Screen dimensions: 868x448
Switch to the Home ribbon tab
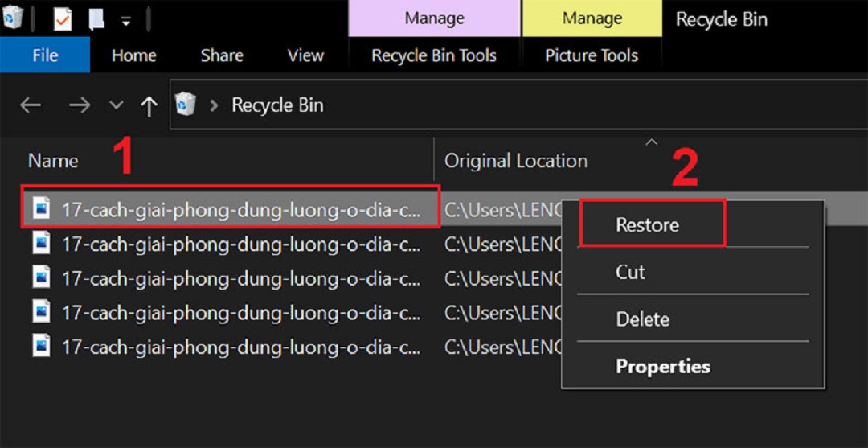pos(134,55)
